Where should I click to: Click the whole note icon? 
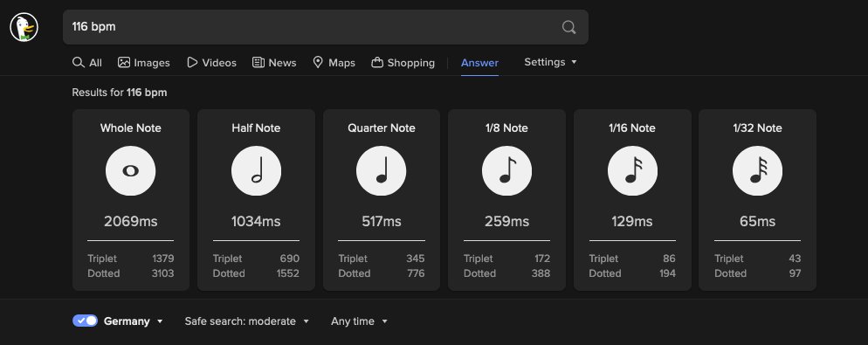coord(131,170)
